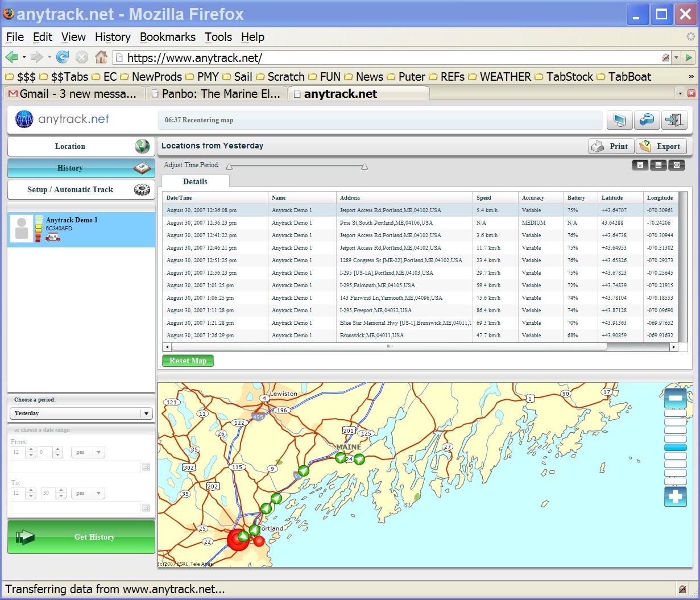700x600 pixels.
Task: Go back with Firefox's Back arrow
Action: pyautogui.click(x=11, y=57)
